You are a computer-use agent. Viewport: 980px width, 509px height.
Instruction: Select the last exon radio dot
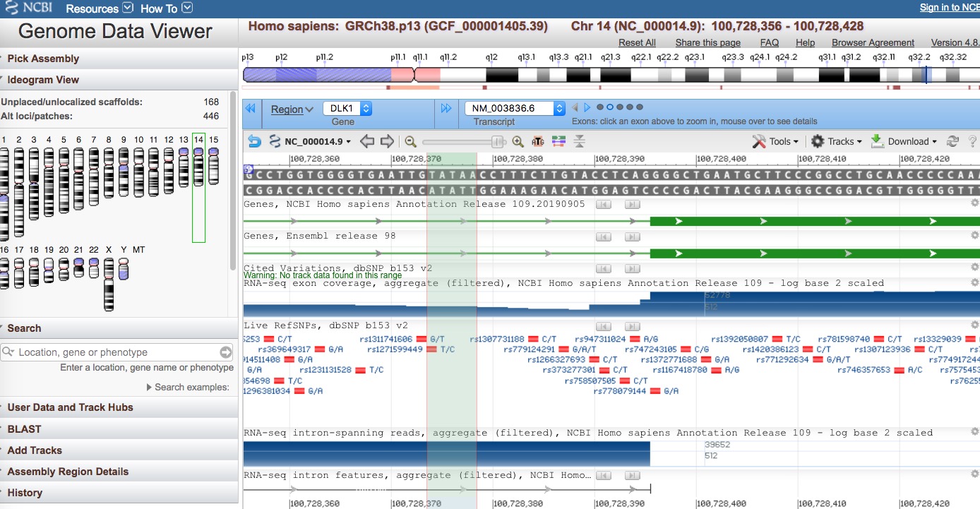640,107
